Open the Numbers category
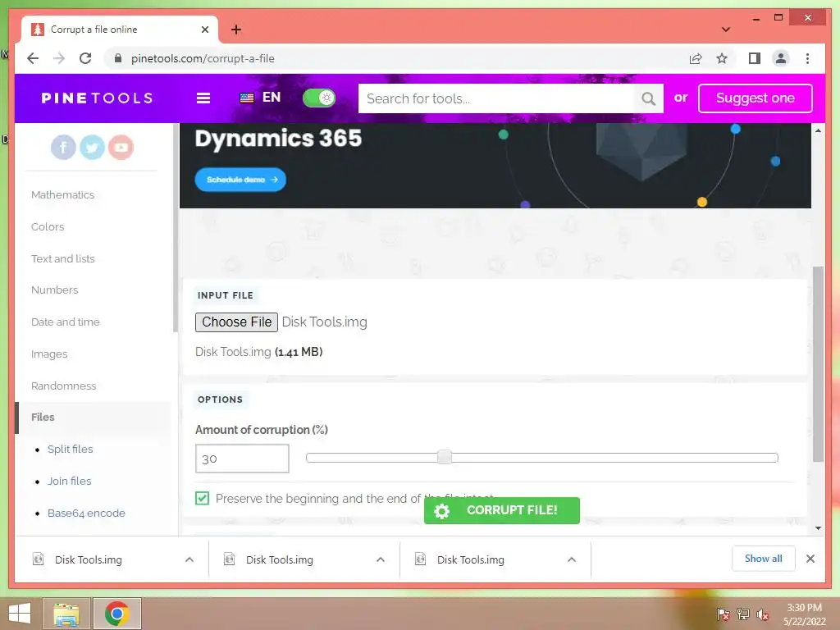 (x=54, y=290)
